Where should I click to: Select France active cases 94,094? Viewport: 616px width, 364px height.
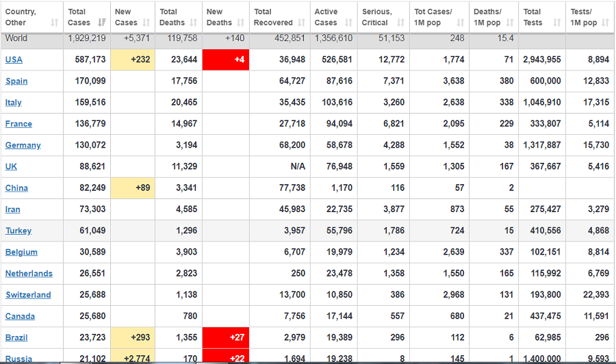click(x=339, y=124)
